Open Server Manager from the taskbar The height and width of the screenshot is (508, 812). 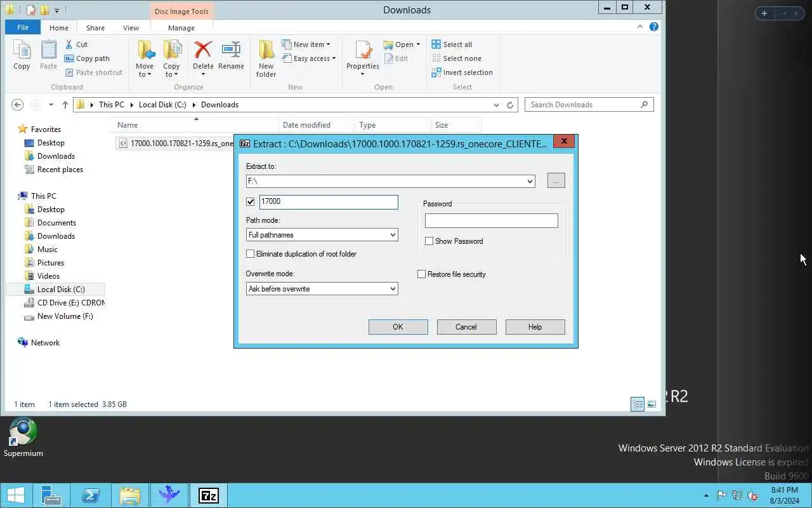coord(51,495)
